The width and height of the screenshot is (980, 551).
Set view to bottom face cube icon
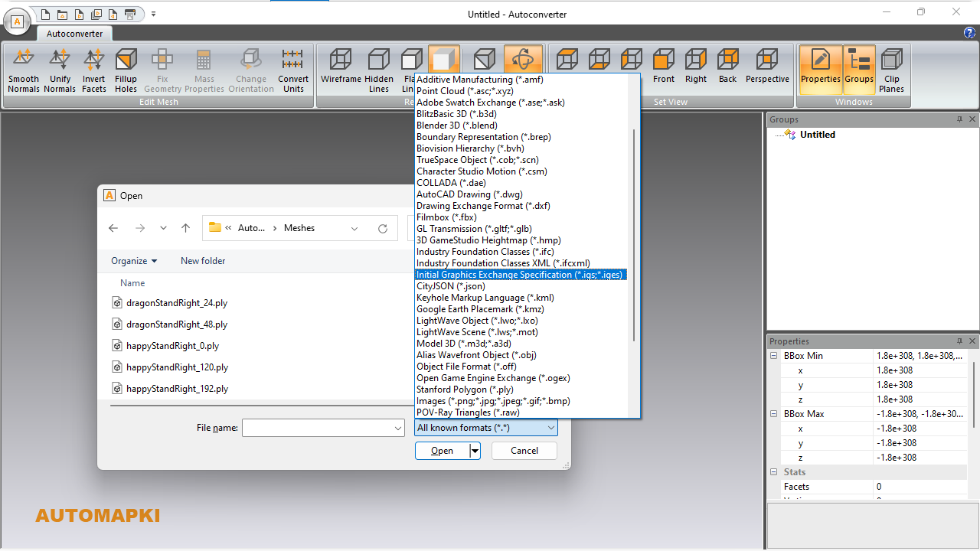(599, 60)
